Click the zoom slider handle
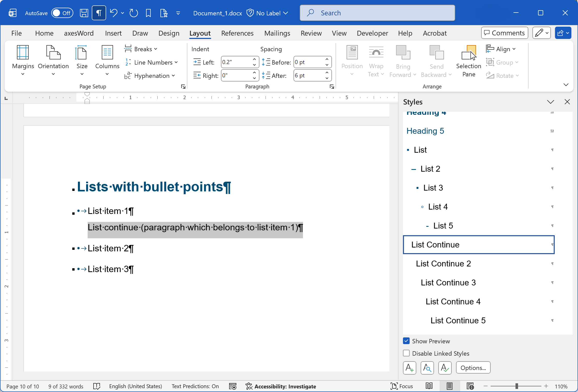Screen dimensions: 578x392 [x=517, y=386]
